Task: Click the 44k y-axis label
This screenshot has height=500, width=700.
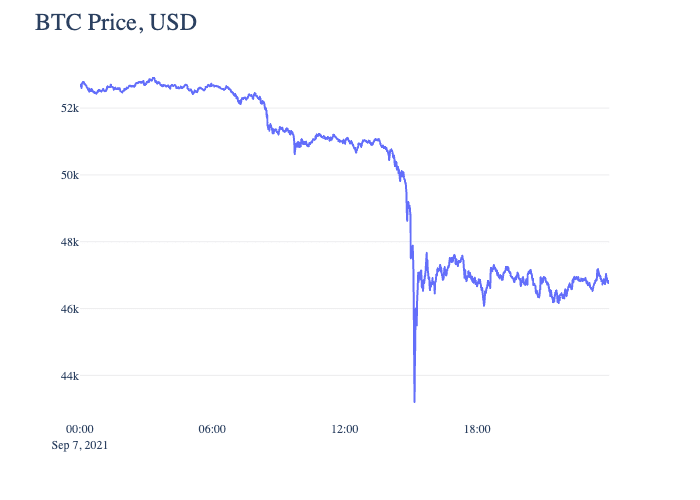Action: (x=70, y=376)
